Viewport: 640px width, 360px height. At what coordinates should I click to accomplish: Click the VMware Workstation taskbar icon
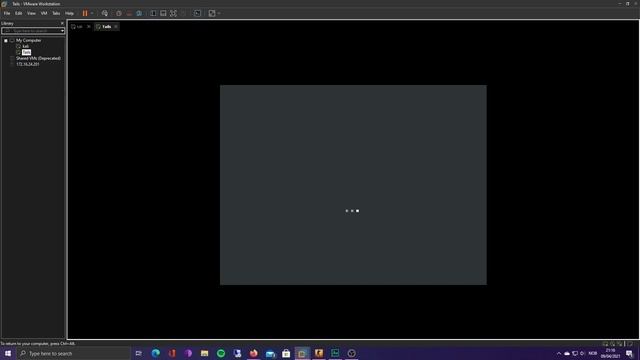[302, 353]
